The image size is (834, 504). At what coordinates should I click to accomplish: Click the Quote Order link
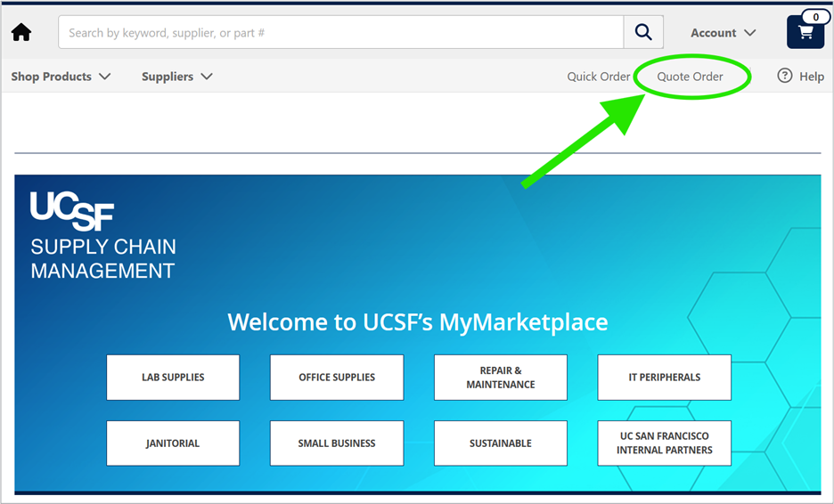[x=690, y=77]
